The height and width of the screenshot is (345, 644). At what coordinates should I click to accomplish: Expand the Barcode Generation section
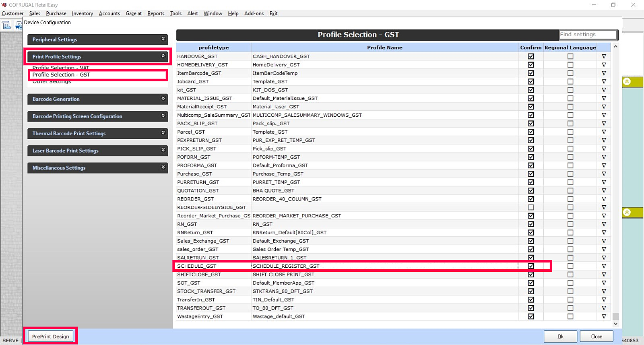(98, 99)
